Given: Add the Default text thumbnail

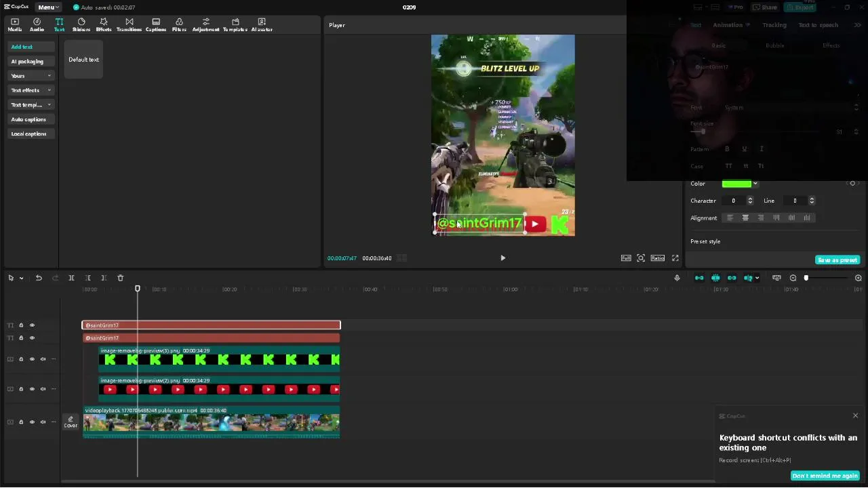Looking at the screenshot, I should [x=83, y=60].
